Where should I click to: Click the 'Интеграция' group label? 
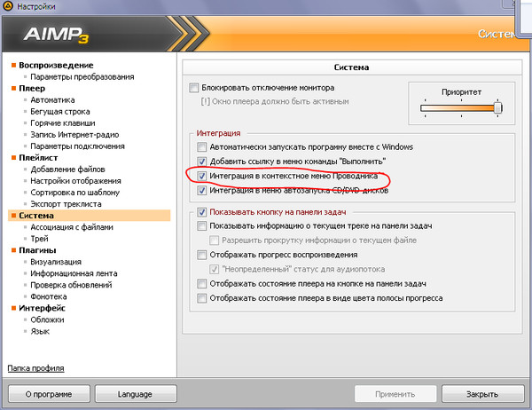(218, 133)
